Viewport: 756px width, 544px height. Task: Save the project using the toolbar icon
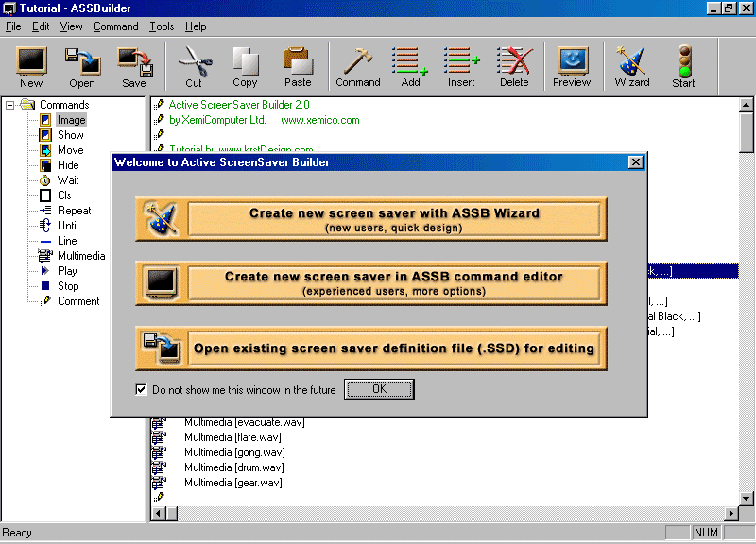[x=134, y=66]
